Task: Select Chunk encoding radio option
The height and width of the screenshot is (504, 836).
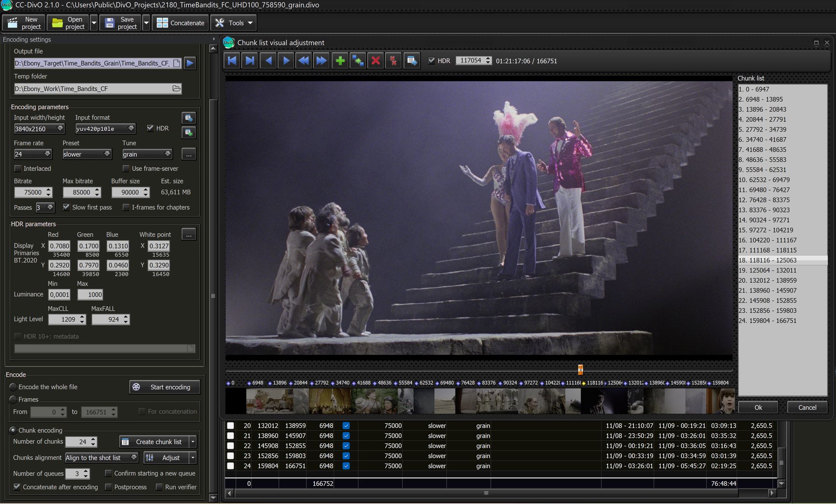Action: [x=13, y=430]
